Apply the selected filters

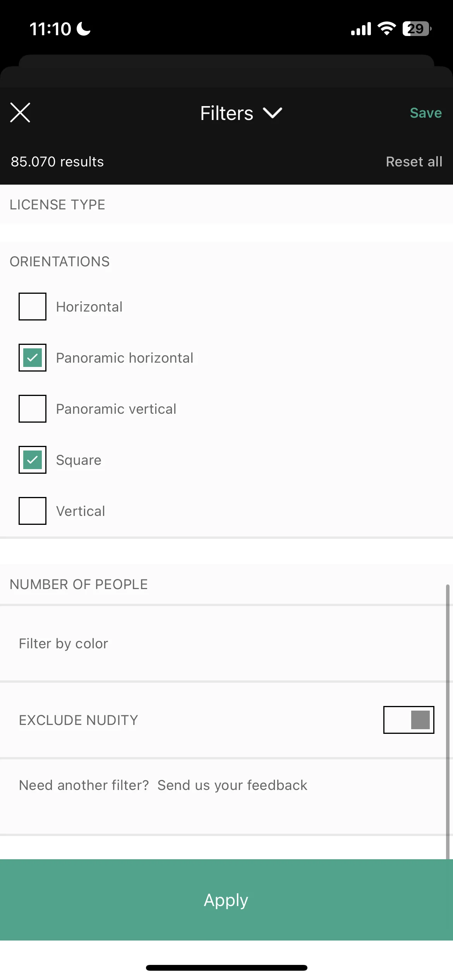pos(226,900)
